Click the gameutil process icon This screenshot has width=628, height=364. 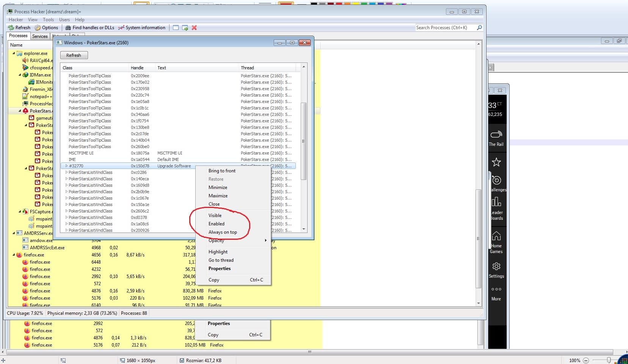[31, 118]
